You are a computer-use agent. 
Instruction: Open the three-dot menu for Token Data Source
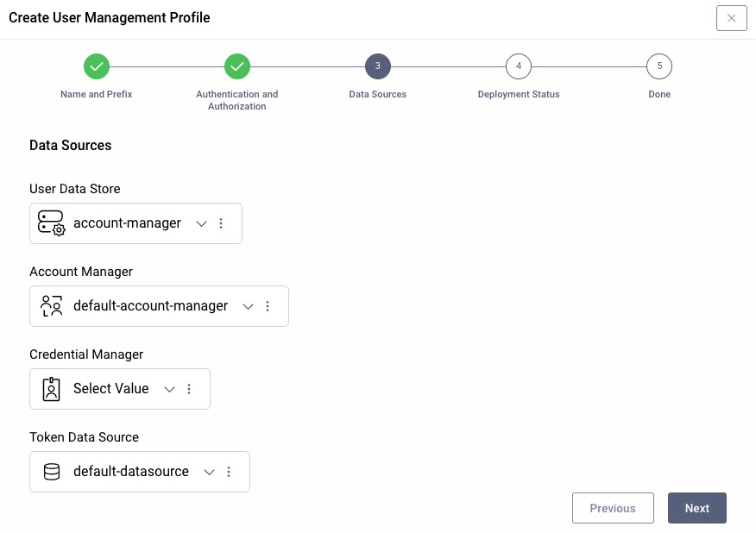pyautogui.click(x=229, y=471)
